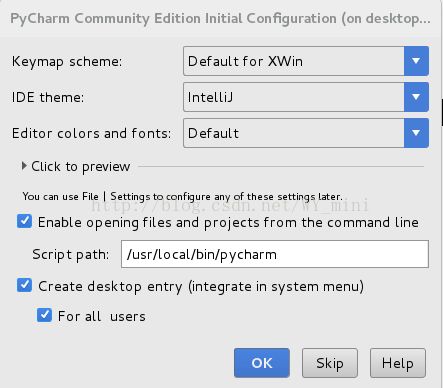Select the 'Default for XWin' combo box
Image resolution: width=443 pixels, height=388 pixels.
pyautogui.click(x=306, y=61)
